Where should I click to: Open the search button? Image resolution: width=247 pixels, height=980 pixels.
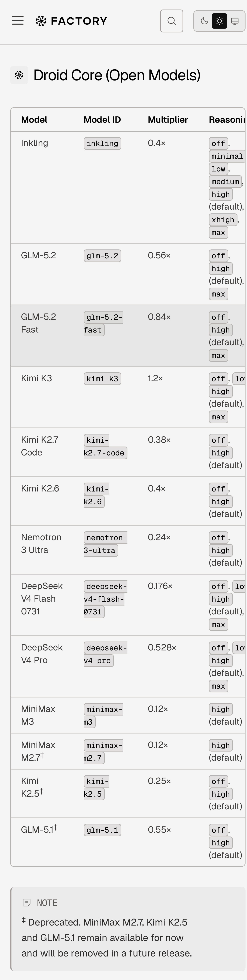(172, 21)
